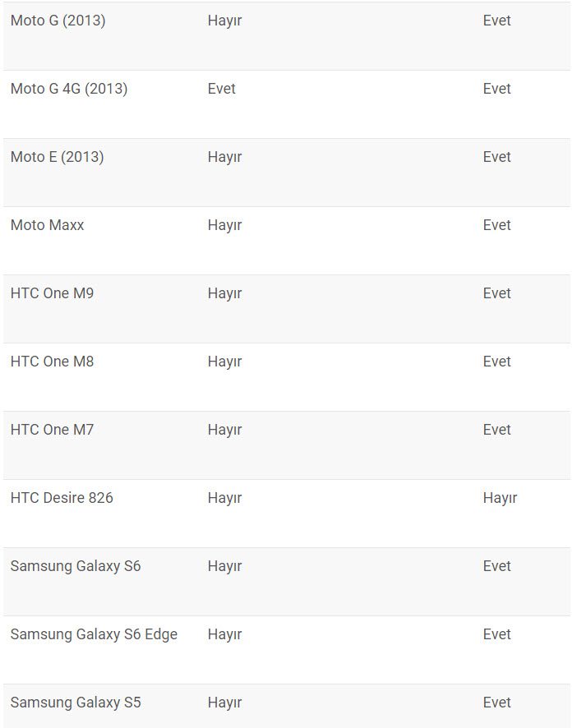Viewport: 577px width, 728px height.
Task: Click last-column 'Evet' in Samsung Galaxy S6 Edge row
Action: pos(496,634)
